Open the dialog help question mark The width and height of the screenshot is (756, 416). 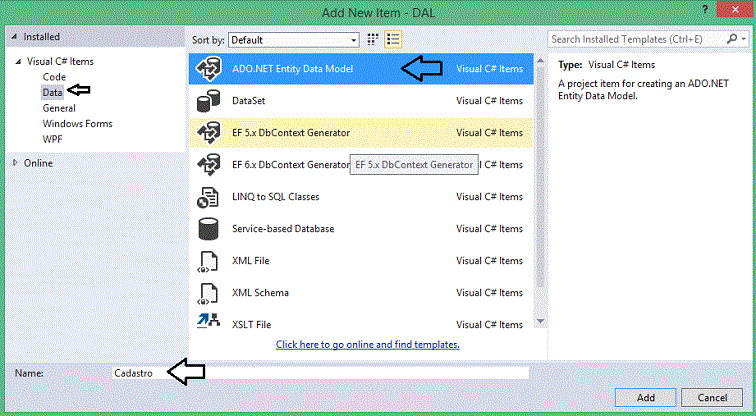point(705,9)
